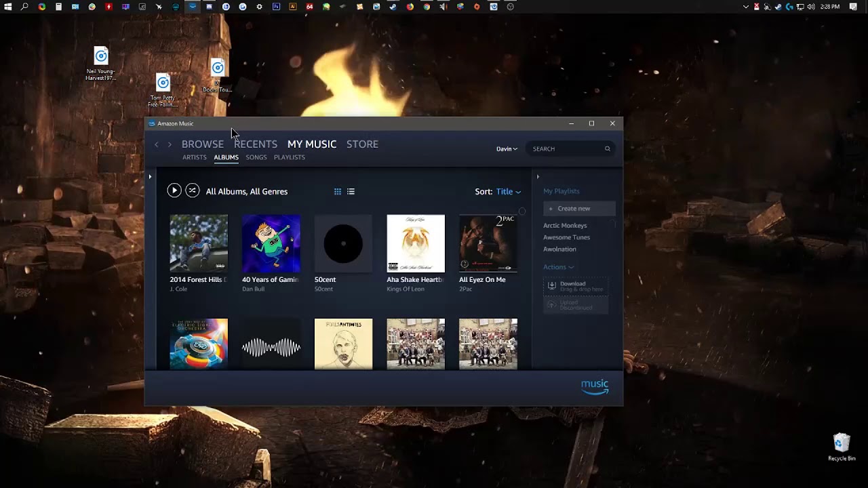This screenshot has width=868, height=488.
Task: Switch to the Songs sub-tab
Action: click(256, 157)
